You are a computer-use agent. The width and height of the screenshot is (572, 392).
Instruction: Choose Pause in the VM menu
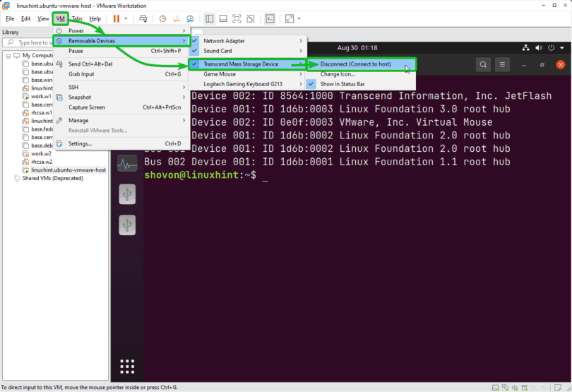(x=121, y=51)
